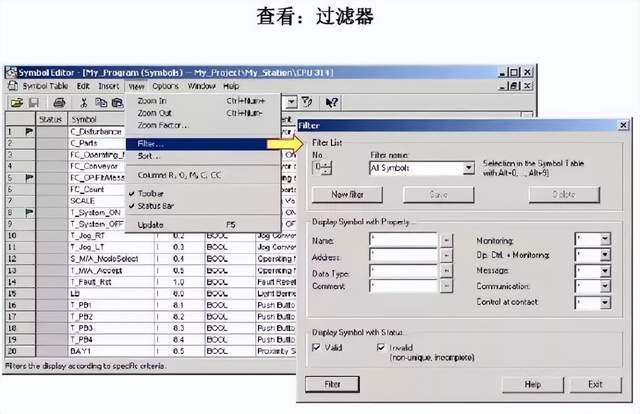Viewport: 640px width, 414px height.
Task: Click the flag icon in row 8
Action: coord(29,212)
